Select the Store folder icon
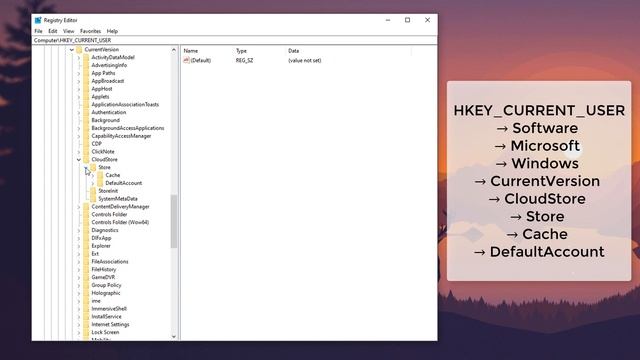 [93, 167]
